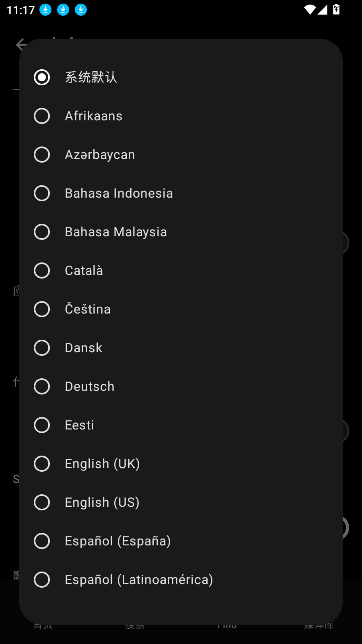
Task: Choose English (US) radio button
Action: (42, 502)
